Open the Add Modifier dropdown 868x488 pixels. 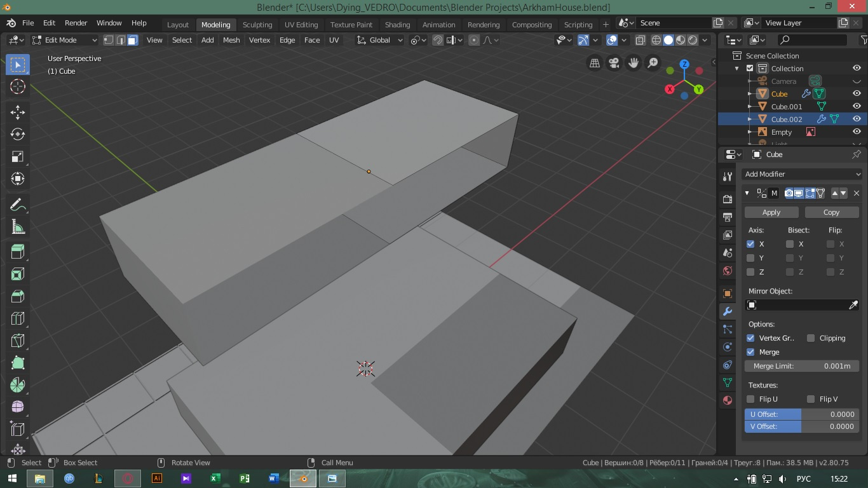[802, 174]
